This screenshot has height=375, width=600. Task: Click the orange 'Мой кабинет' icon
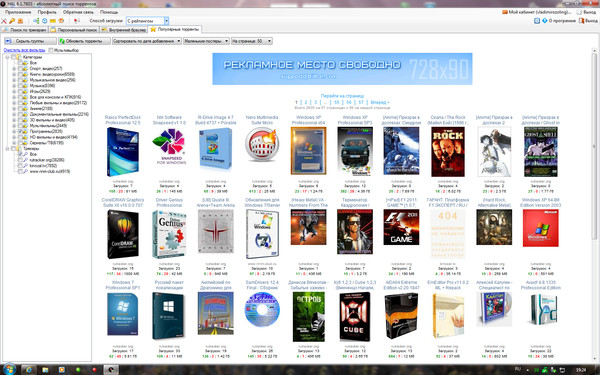point(505,12)
